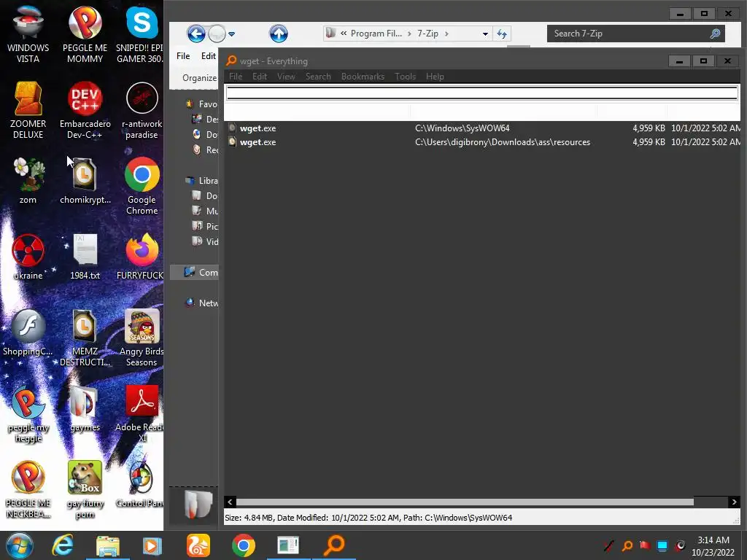The width and height of the screenshot is (747, 560).
Task: Open ShoppingC... Flash desktop icon
Action: point(28,332)
